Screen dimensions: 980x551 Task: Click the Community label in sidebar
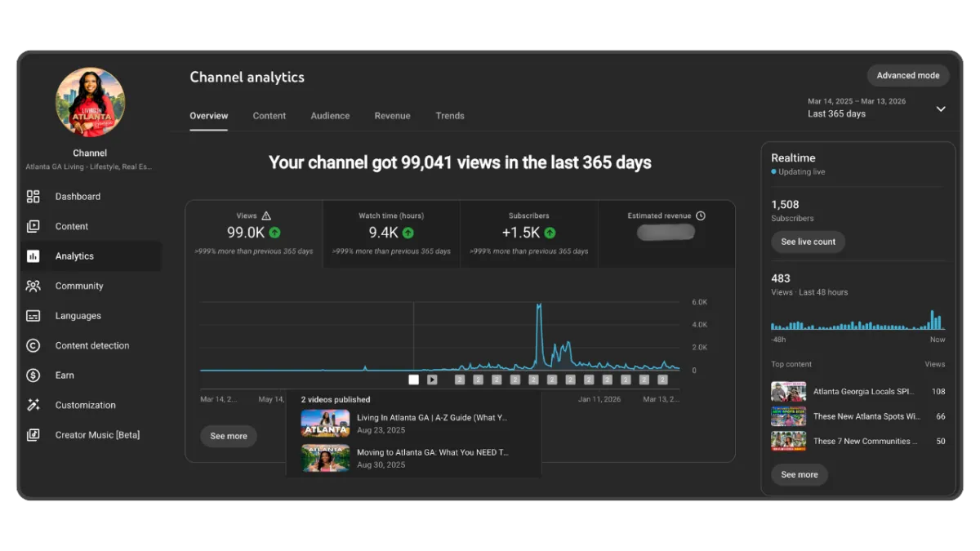79,286
